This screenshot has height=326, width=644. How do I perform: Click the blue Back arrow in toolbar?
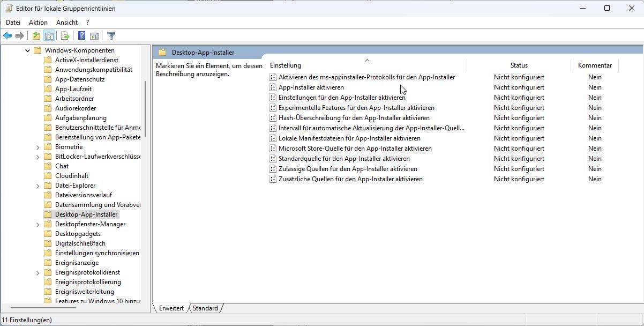(x=8, y=36)
